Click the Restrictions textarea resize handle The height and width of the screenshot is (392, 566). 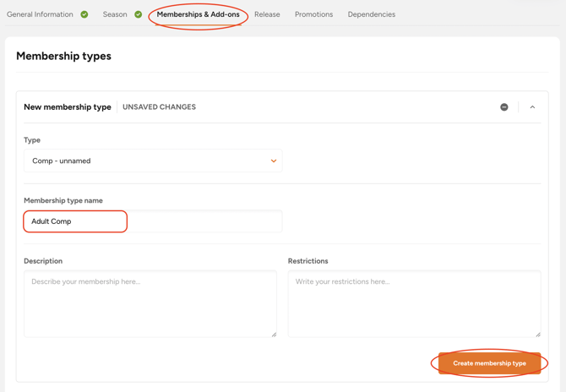tap(538, 335)
